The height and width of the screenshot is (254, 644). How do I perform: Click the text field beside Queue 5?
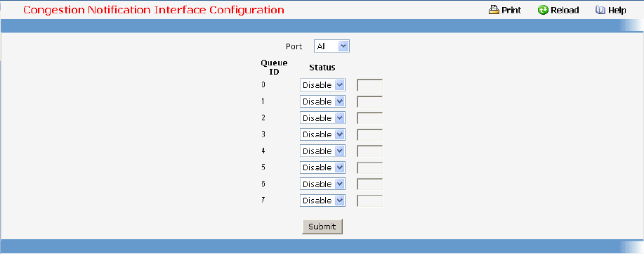[x=370, y=167]
